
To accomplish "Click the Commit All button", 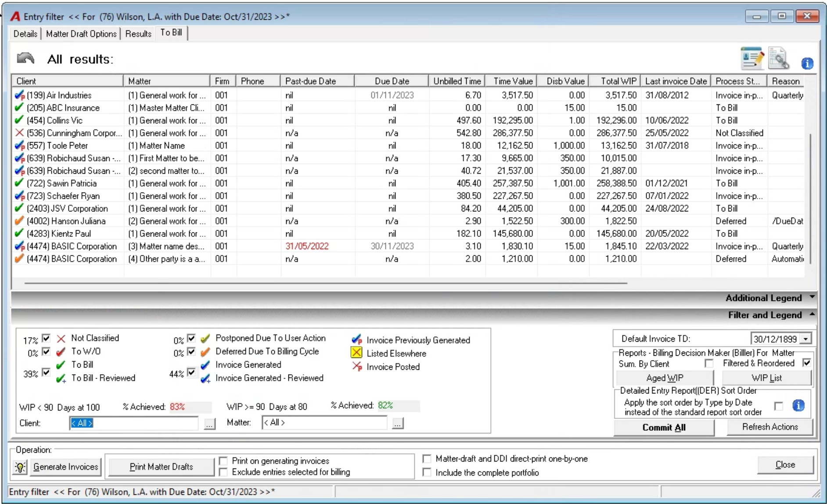I will (664, 427).
